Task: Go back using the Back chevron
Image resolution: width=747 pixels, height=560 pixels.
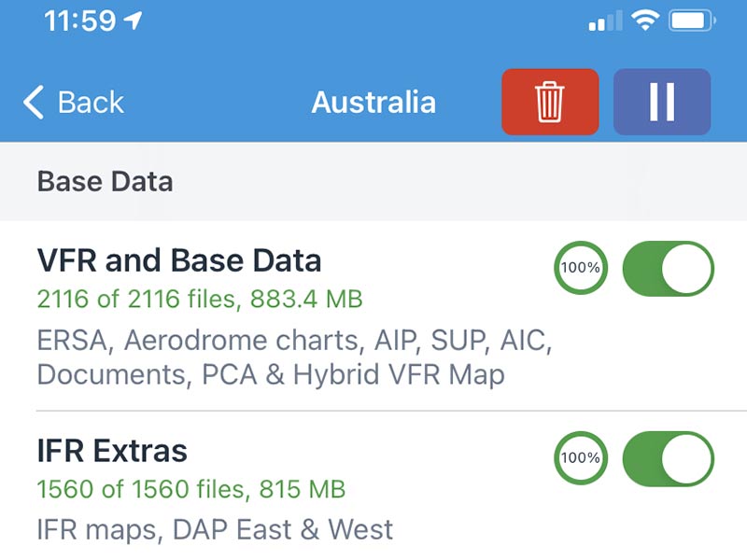Action: 34,102
